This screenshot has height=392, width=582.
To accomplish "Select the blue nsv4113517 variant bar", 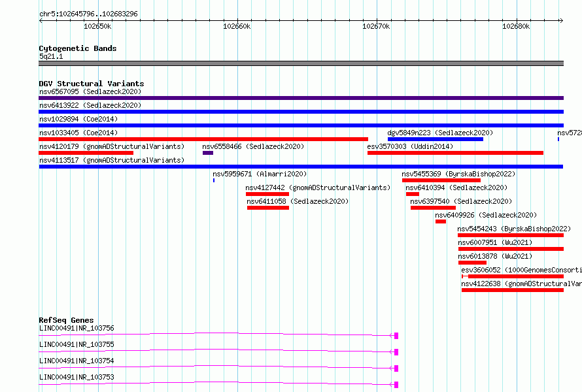I will pyautogui.click(x=301, y=167).
